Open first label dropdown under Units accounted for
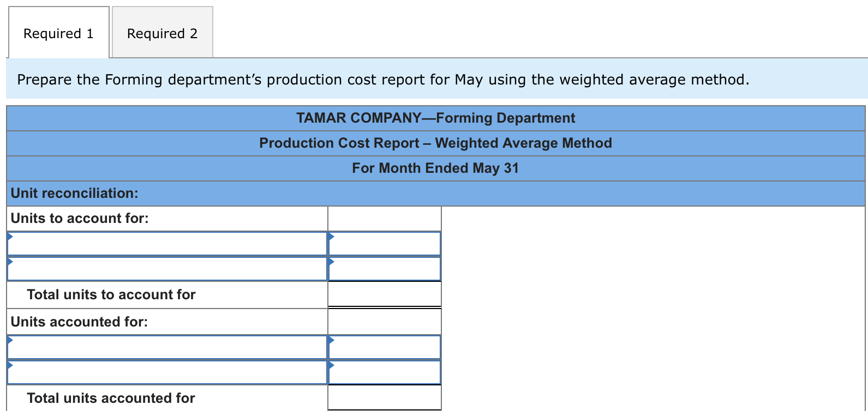The width and height of the screenshot is (868, 411). (167, 347)
